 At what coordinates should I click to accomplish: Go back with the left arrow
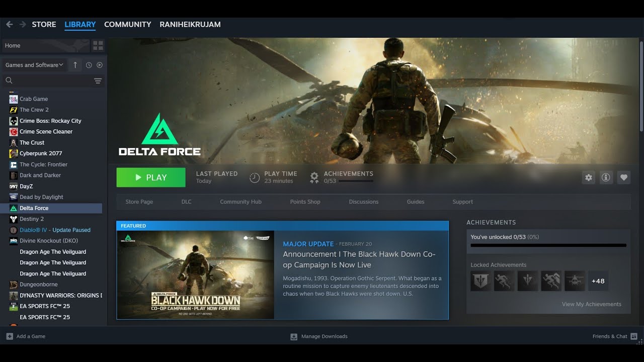point(9,24)
